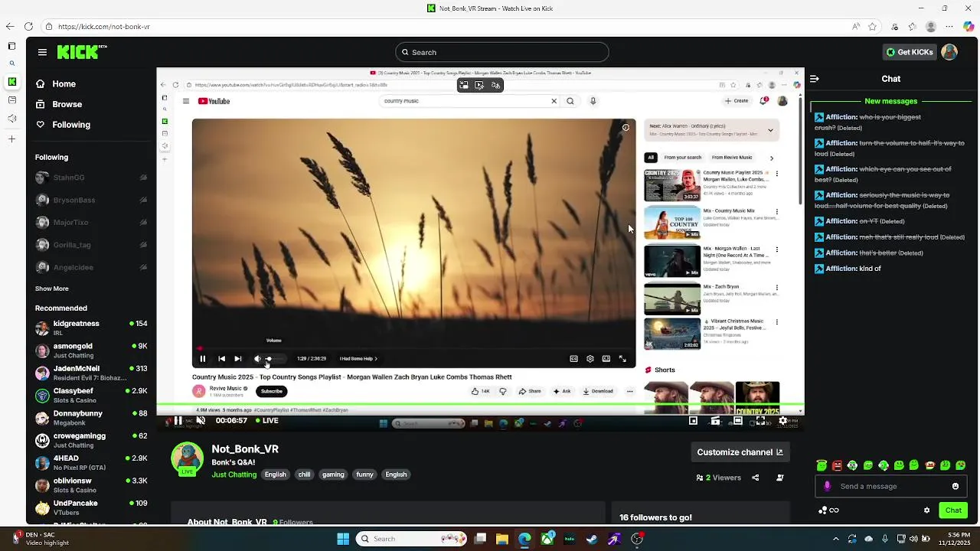Open Browse in Kick sidebar
Screen dimensions: 980x551
click(59, 104)
